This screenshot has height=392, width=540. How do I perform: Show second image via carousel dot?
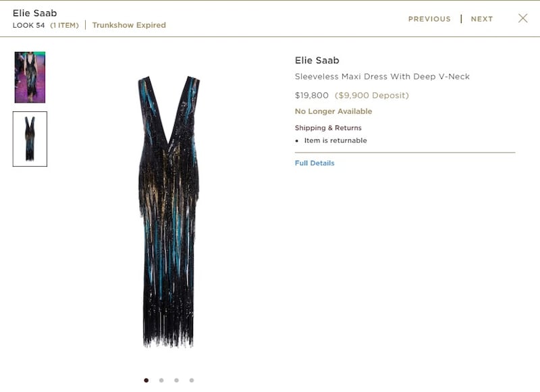pos(161,381)
